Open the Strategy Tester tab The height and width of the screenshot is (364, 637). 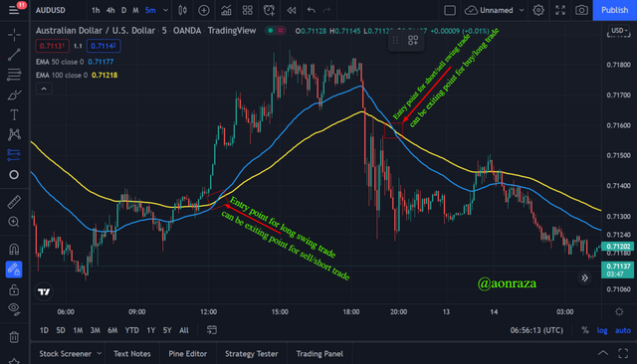[252, 354]
